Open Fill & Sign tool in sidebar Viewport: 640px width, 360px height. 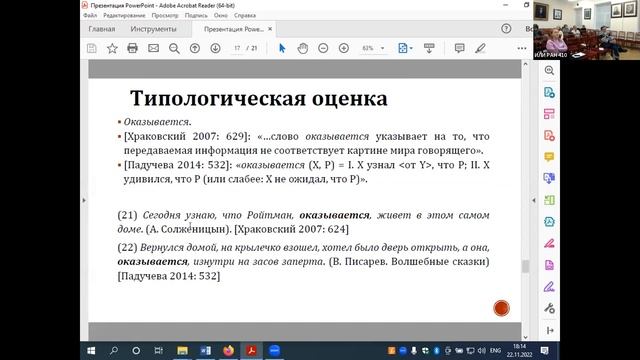pyautogui.click(x=549, y=287)
